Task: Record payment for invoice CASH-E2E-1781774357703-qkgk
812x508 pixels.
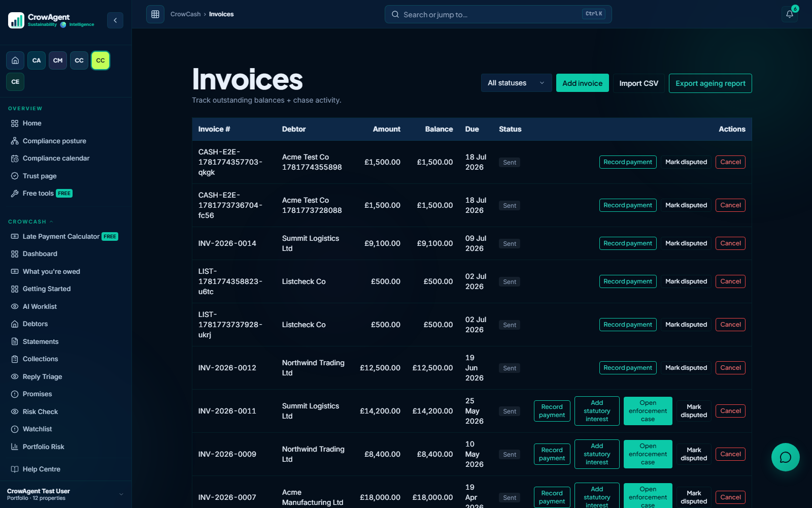Action: point(628,162)
